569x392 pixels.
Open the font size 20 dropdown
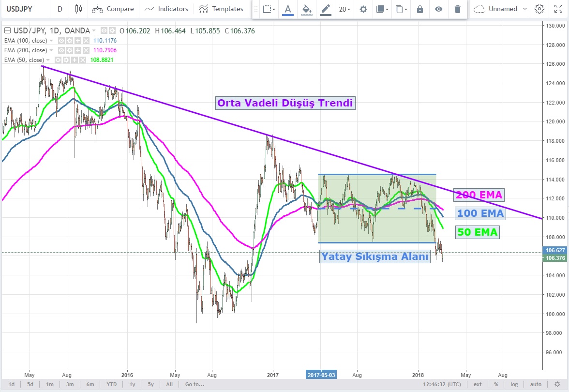tap(344, 9)
